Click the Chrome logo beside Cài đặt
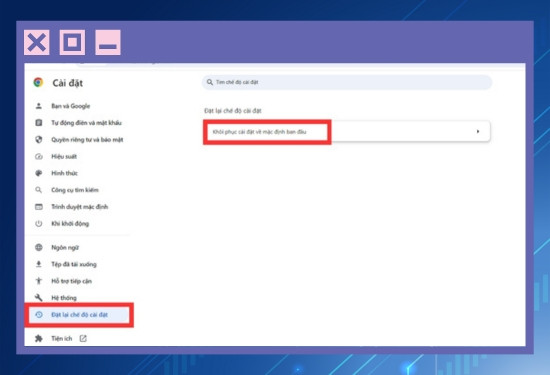 (38, 82)
